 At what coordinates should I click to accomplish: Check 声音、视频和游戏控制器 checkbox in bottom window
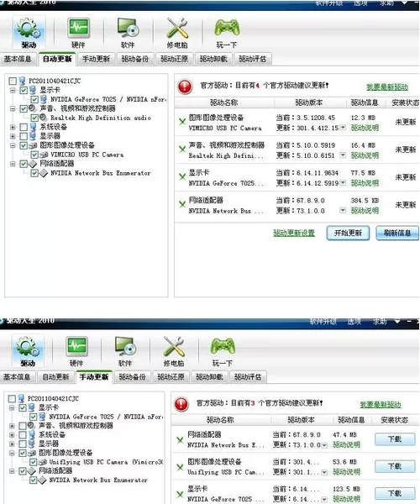[x=23, y=426]
